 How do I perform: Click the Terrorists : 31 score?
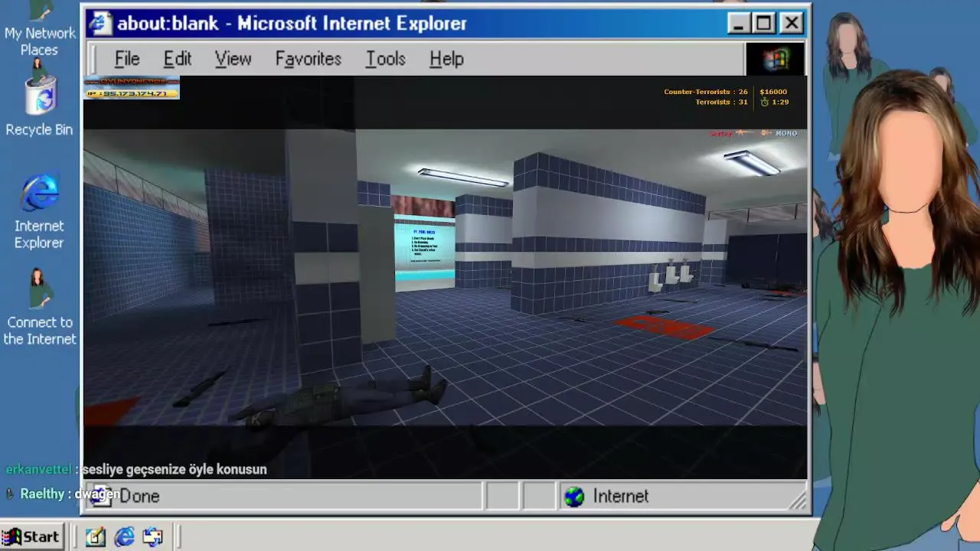(721, 102)
